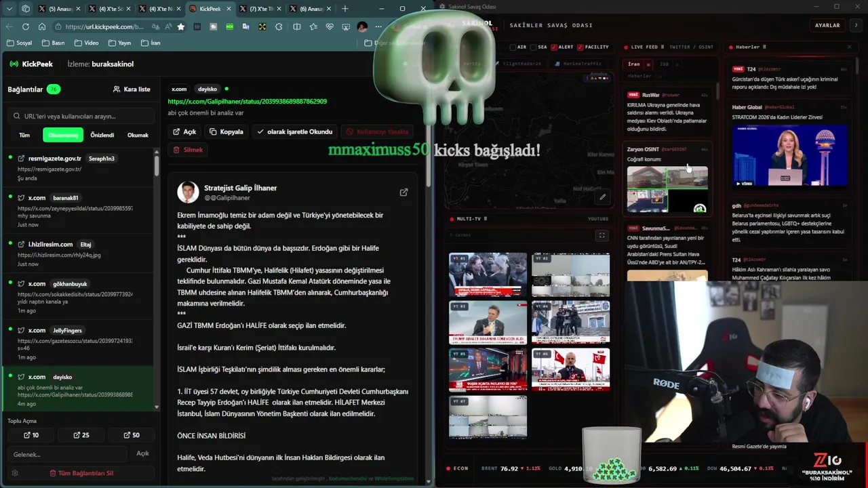Viewport: 868px width, 488px height.
Task: Select FlightRadar24 map source tab
Action: pyautogui.click(x=520, y=64)
